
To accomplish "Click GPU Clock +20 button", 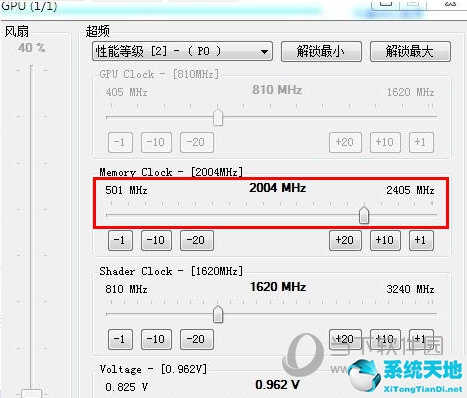I will pos(345,142).
